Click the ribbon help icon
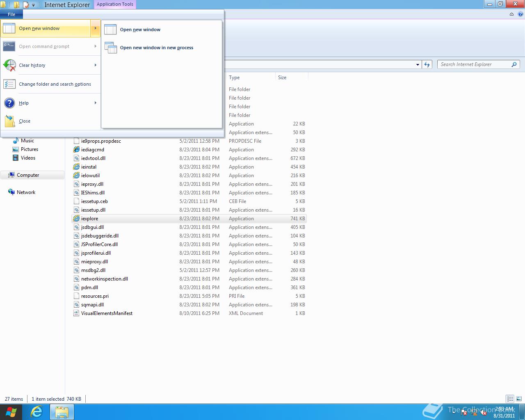The height and width of the screenshot is (420, 525). click(x=520, y=14)
